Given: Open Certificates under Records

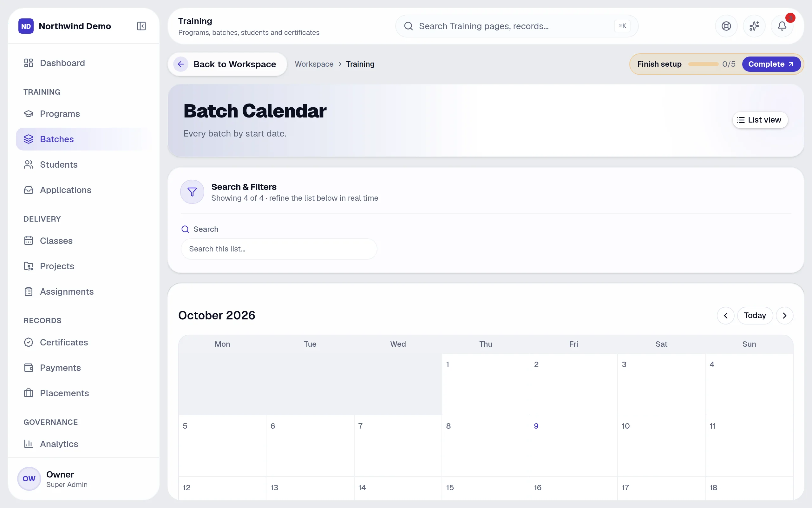Looking at the screenshot, I should [83, 342].
